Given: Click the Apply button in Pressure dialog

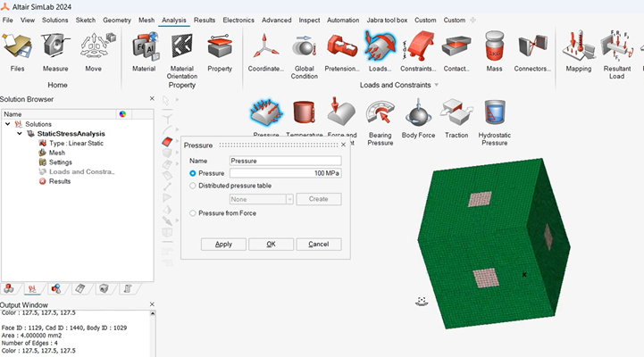Looking at the screenshot, I should click(x=223, y=244).
